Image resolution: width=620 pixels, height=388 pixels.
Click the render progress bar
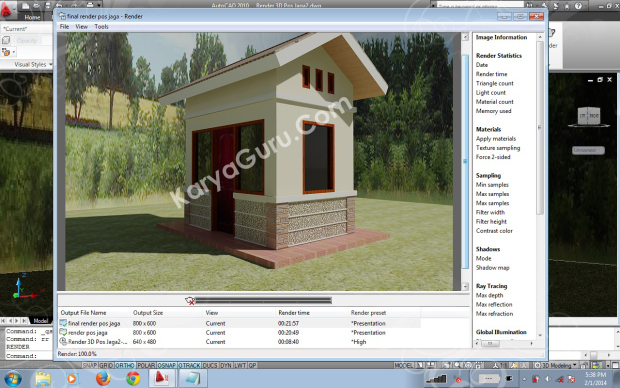(x=263, y=301)
